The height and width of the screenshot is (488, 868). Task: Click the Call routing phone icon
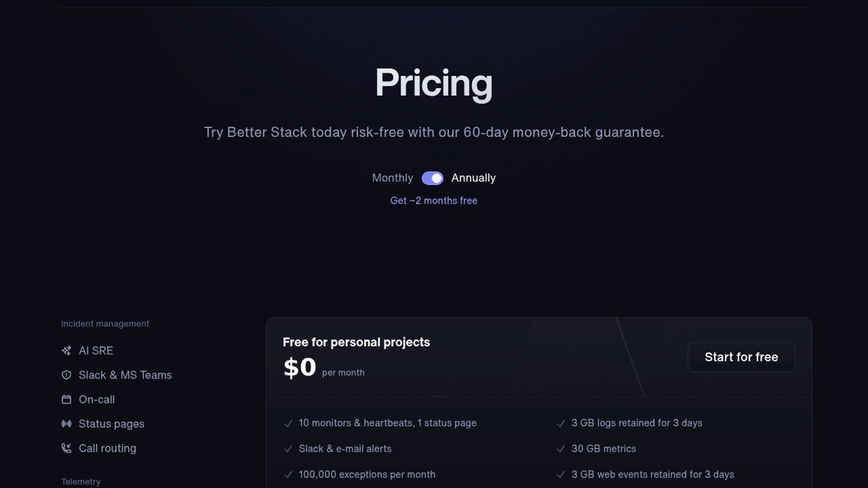[66, 448]
